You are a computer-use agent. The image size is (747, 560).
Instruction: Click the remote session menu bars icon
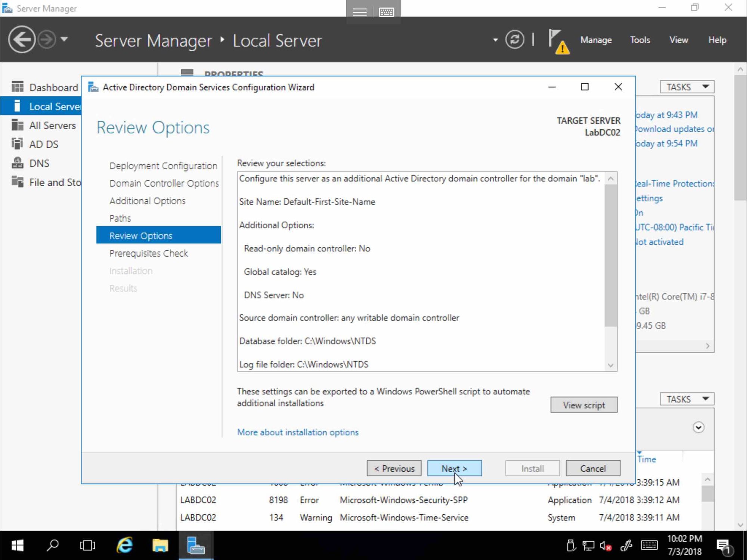click(360, 12)
